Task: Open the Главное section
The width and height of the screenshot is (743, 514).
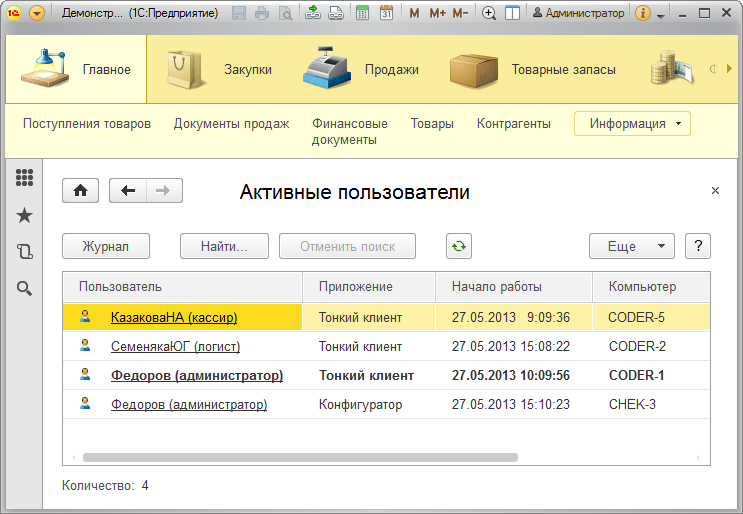Action: (76, 69)
